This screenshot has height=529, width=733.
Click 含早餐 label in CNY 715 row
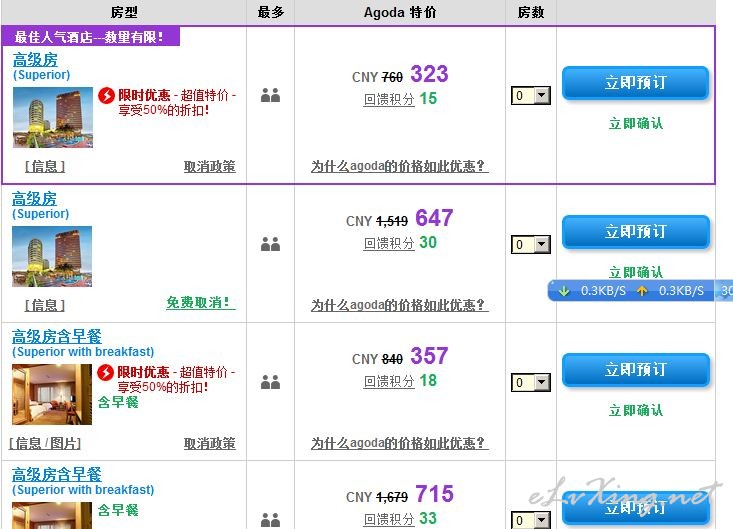pos(118,510)
